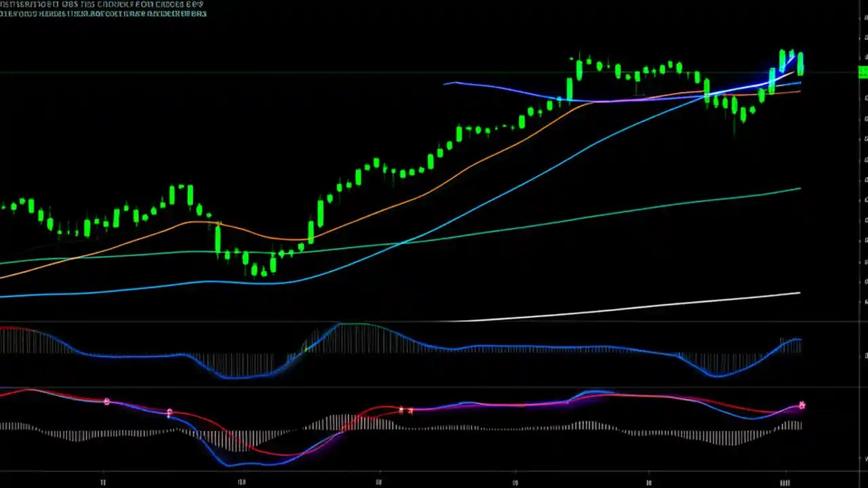
Task: Toggle the magenta crossover marker in the oscillator
Action: 802,405
